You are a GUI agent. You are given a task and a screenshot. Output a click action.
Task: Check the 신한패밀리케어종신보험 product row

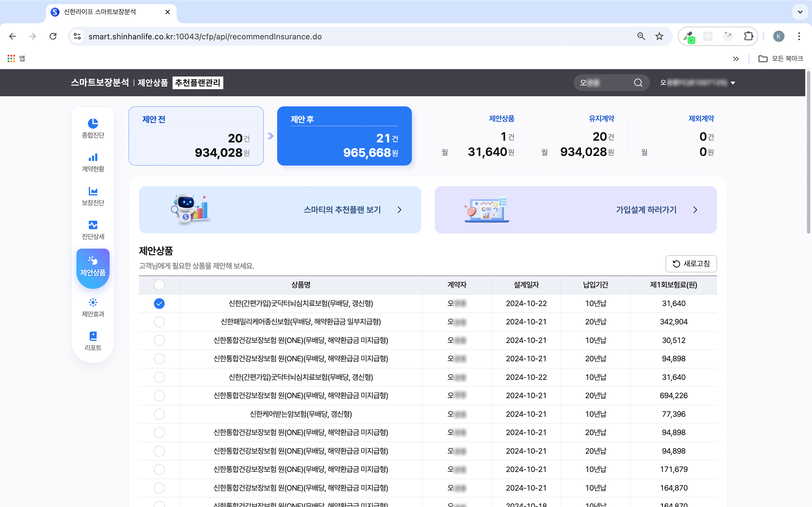point(159,322)
